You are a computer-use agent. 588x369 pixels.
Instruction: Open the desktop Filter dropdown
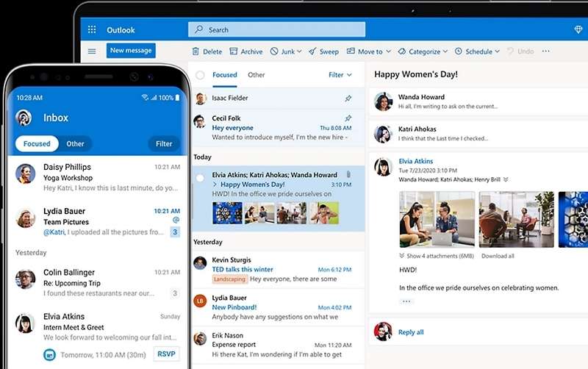tap(340, 75)
